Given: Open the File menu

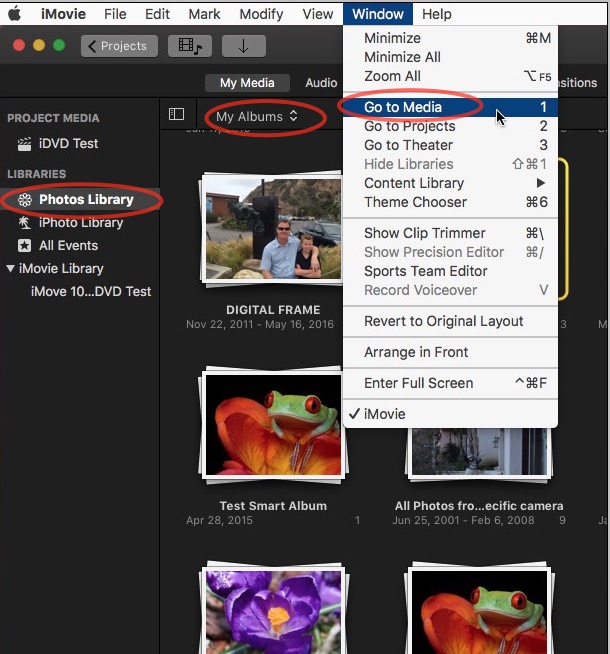Looking at the screenshot, I should tap(115, 14).
